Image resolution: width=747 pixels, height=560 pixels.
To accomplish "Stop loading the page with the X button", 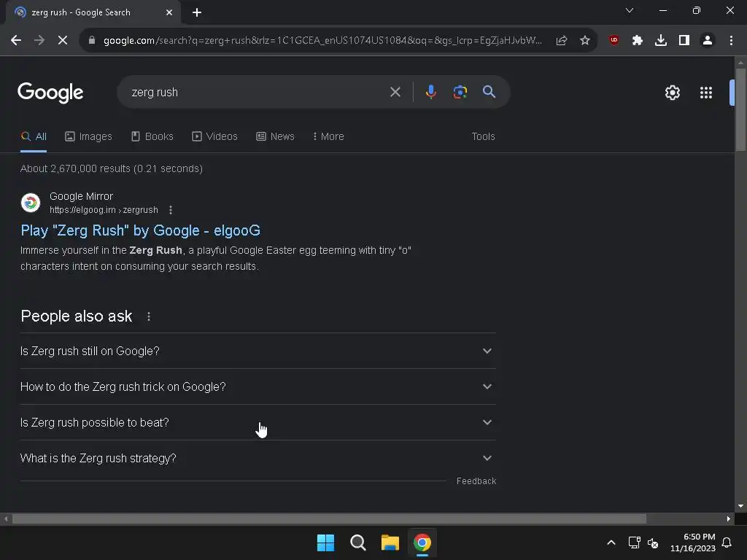I will point(63,41).
